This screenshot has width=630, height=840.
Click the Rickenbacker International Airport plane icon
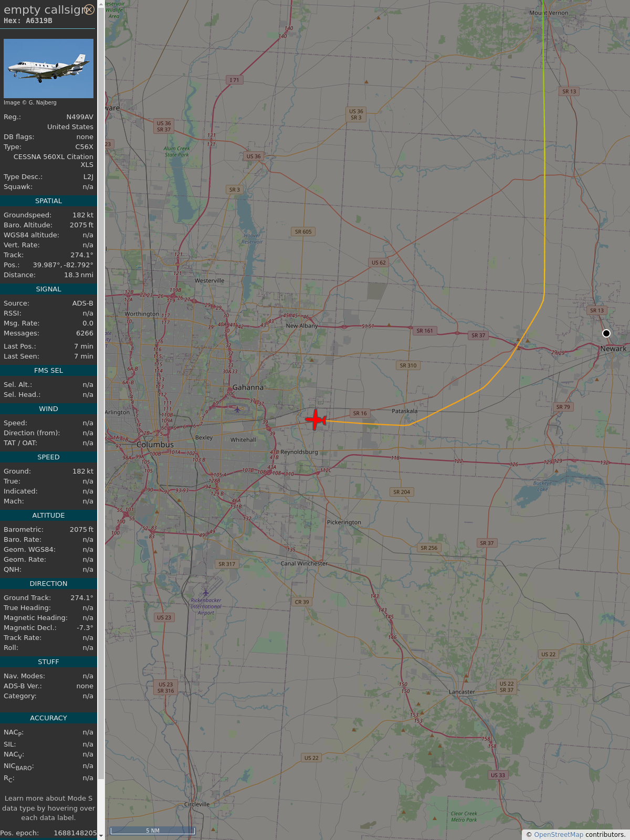click(x=206, y=593)
